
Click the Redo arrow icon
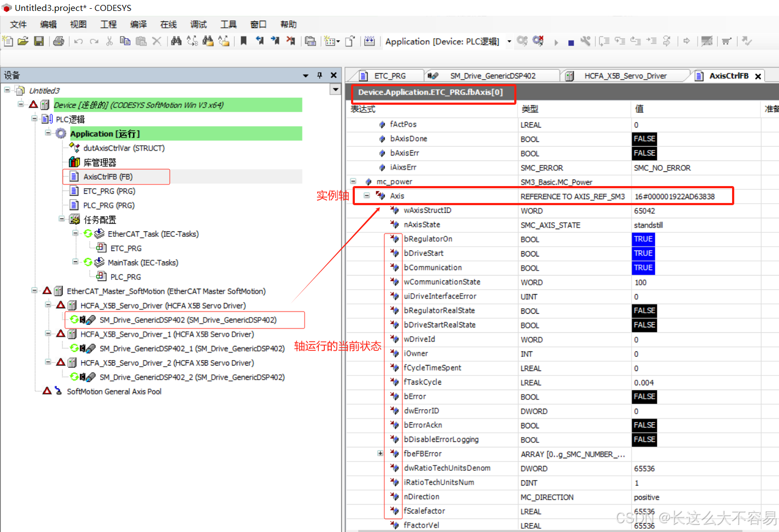point(94,41)
